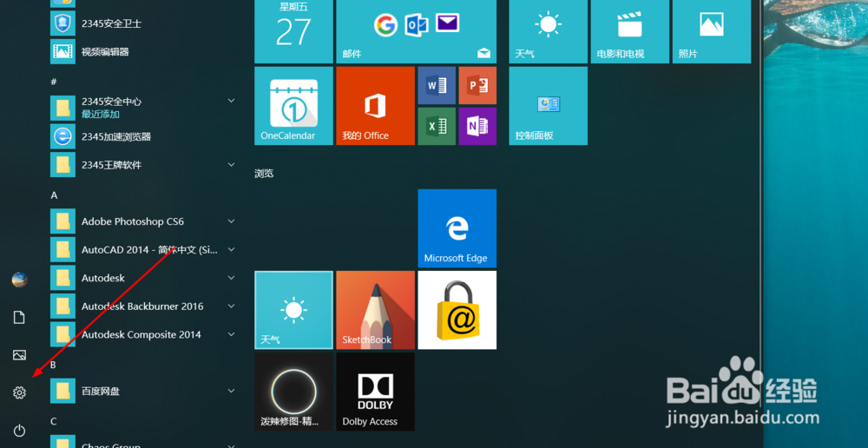The width and height of the screenshot is (868, 448).
Task: Expand AutoCAD 2014 folder chevron
Action: (232, 249)
